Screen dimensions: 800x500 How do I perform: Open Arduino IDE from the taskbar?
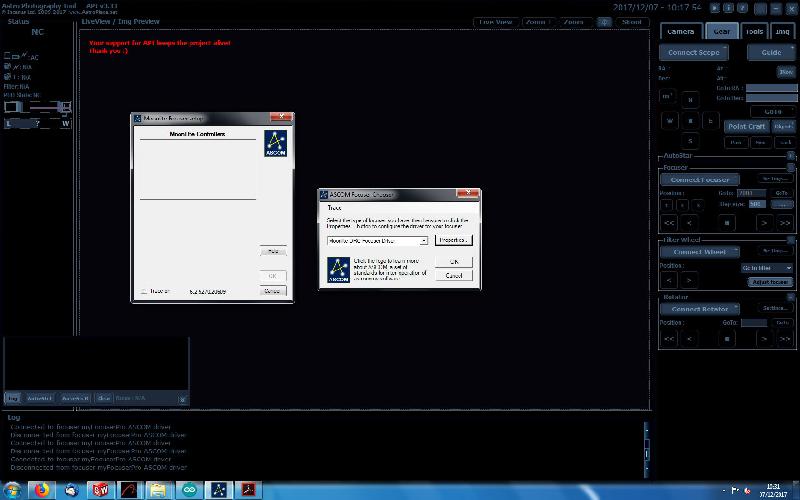[189, 490]
